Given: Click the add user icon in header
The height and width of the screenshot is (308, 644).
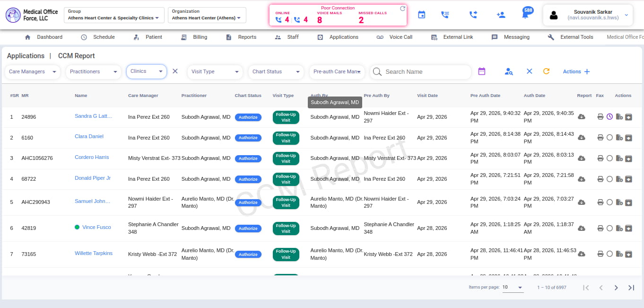Looking at the screenshot, I should (501, 15).
